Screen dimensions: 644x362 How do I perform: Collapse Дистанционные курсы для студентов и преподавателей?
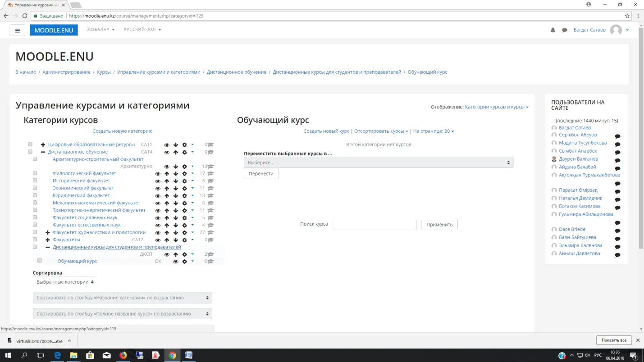(x=48, y=247)
